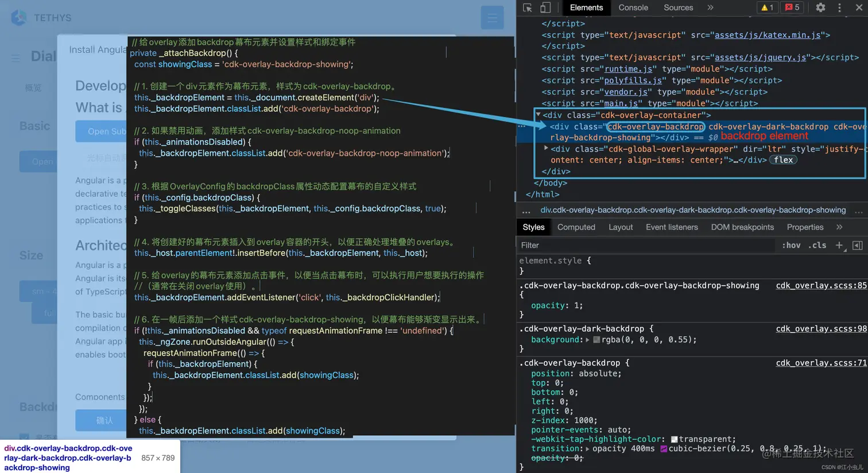Open the Computed styles tab
Image resolution: width=868 pixels, height=473 pixels.
(x=576, y=227)
